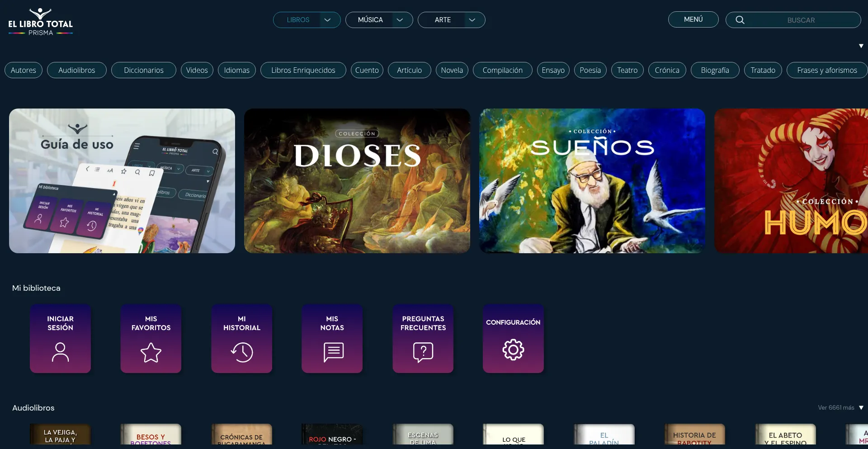The image size is (868, 449).
Task: Open audiobook El Abeto y el Espino
Action: (786, 435)
